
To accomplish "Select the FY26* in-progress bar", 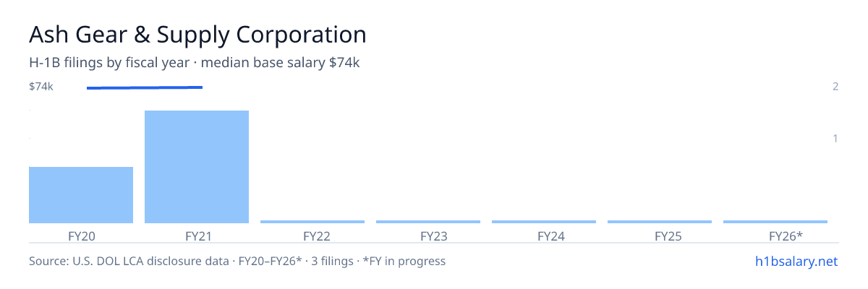I will tap(775, 222).
